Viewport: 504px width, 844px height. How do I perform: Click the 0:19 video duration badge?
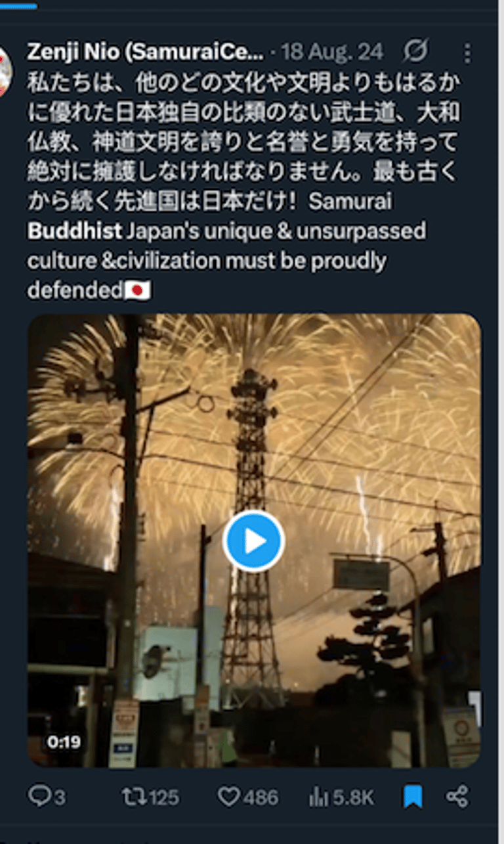[64, 742]
